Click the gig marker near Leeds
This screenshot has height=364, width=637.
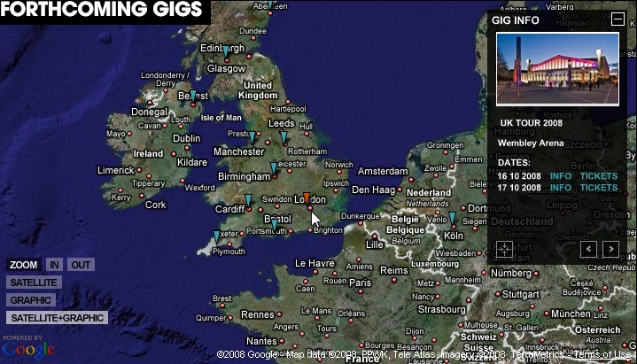tap(284, 137)
